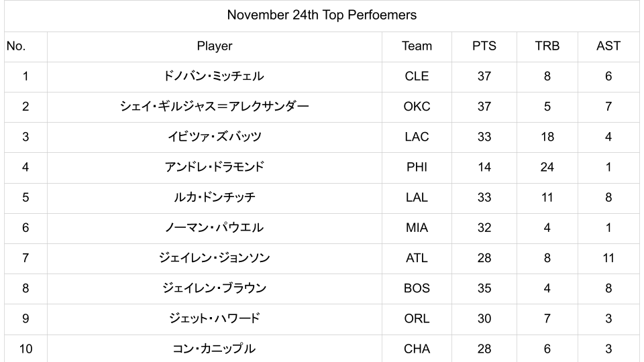Click the 'No.' column header
This screenshot has height=362, width=644.
tap(15, 46)
